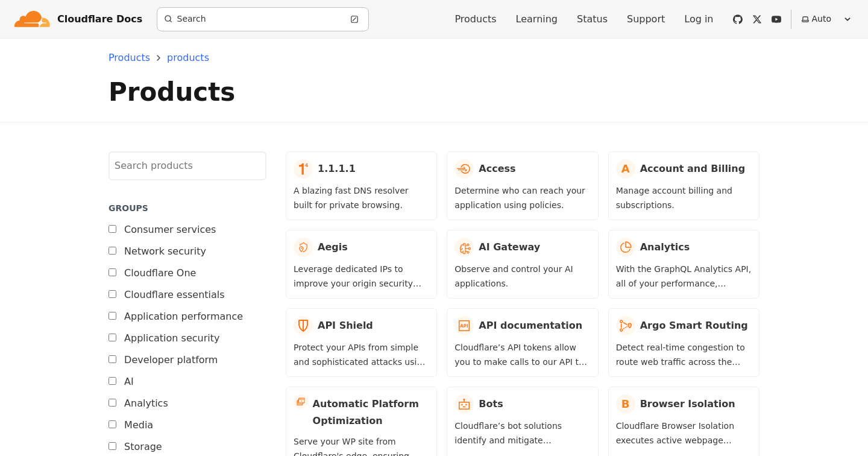The width and height of the screenshot is (868, 456).
Task: Check the Developer platform checkbox
Action: [x=113, y=359]
